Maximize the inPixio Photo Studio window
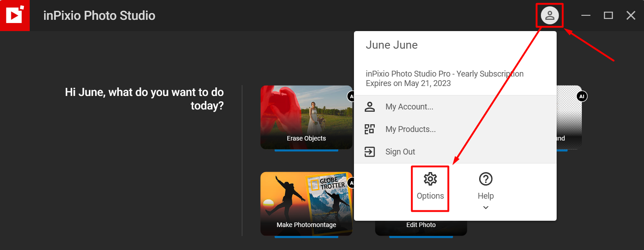644x250 pixels. [x=608, y=16]
